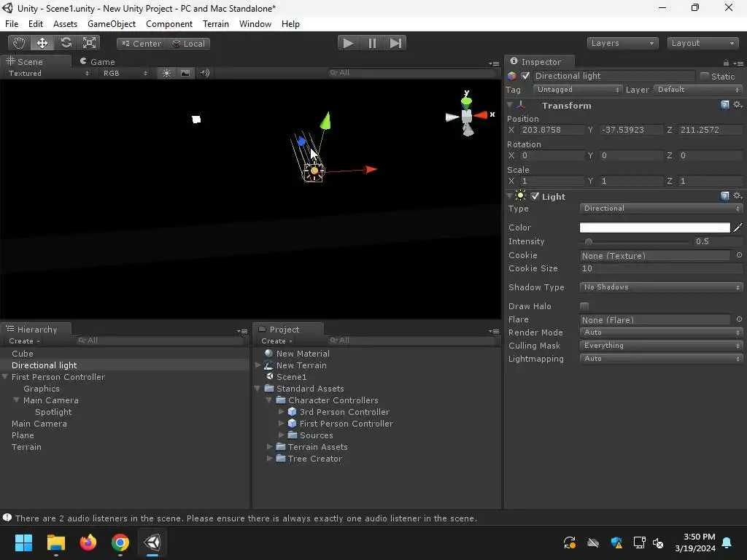
Task: Toggle scene lighting sun icon
Action: pyautogui.click(x=166, y=73)
